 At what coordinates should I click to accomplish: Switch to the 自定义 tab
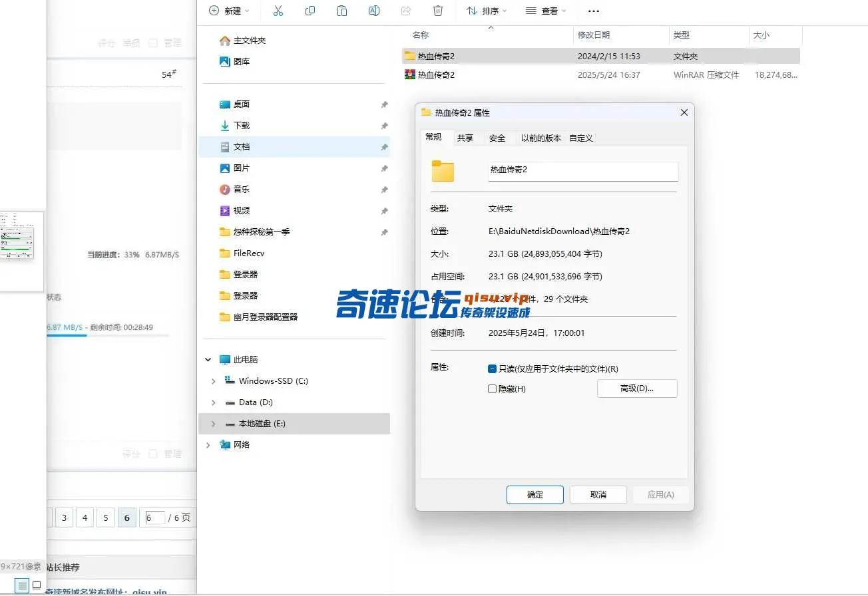(x=581, y=138)
